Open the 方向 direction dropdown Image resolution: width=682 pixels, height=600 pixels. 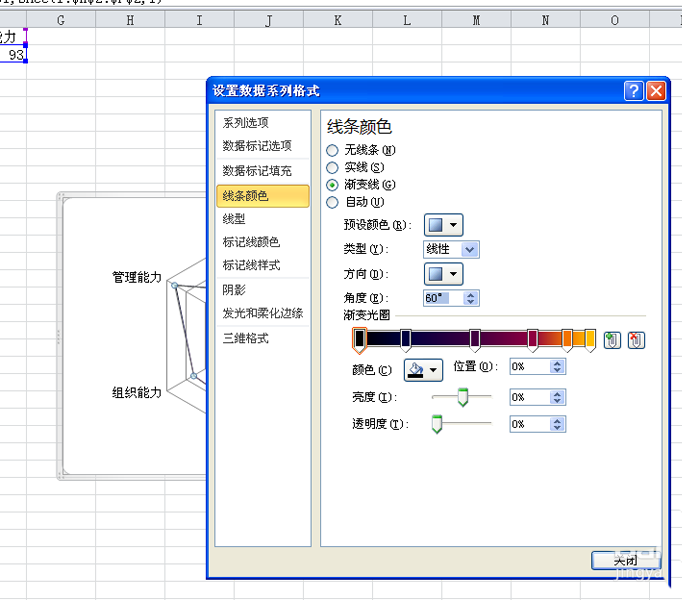443,274
